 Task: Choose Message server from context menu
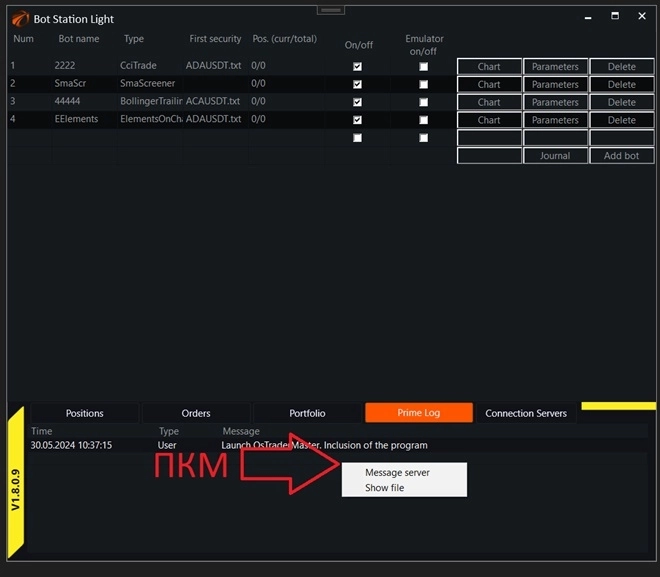click(397, 472)
